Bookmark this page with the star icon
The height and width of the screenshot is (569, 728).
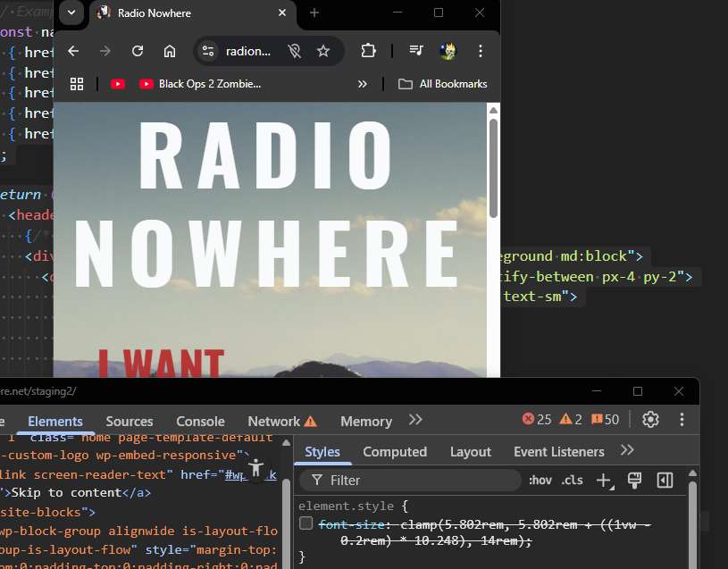pos(323,51)
